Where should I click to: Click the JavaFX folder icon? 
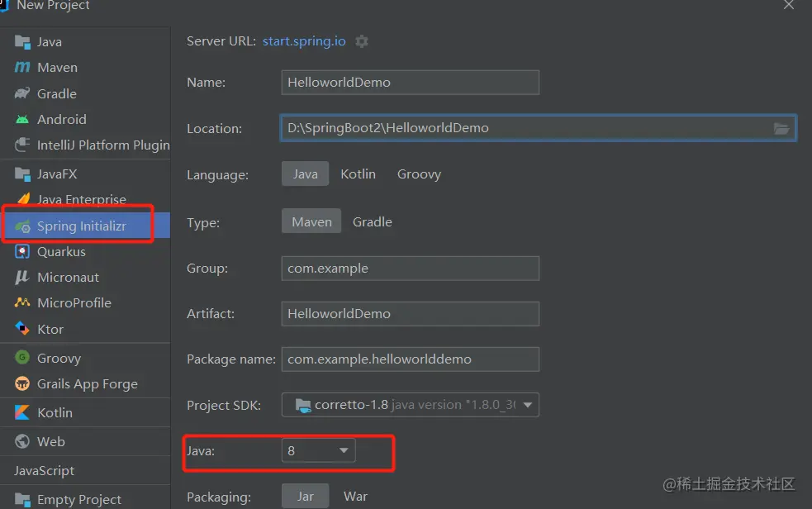(22, 174)
